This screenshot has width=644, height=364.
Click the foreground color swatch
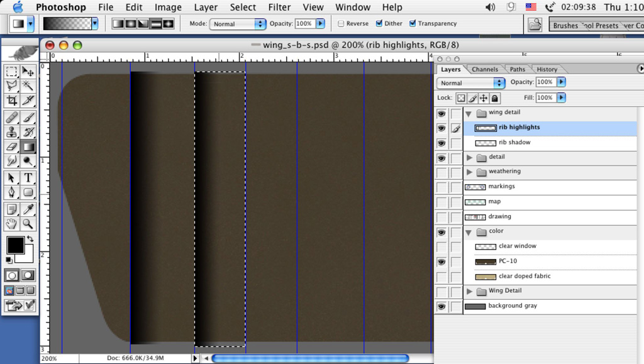(x=15, y=245)
